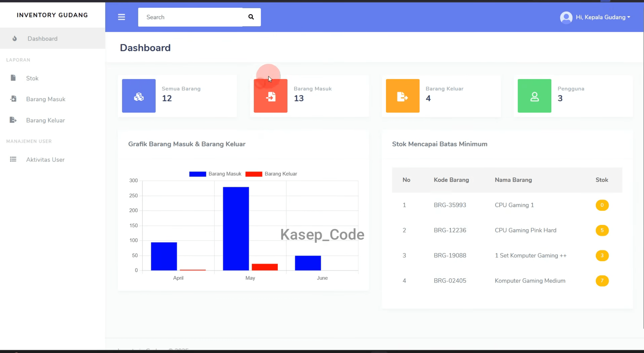Click the INVENTORY GUDANG brand link
The image size is (644, 353).
click(52, 15)
